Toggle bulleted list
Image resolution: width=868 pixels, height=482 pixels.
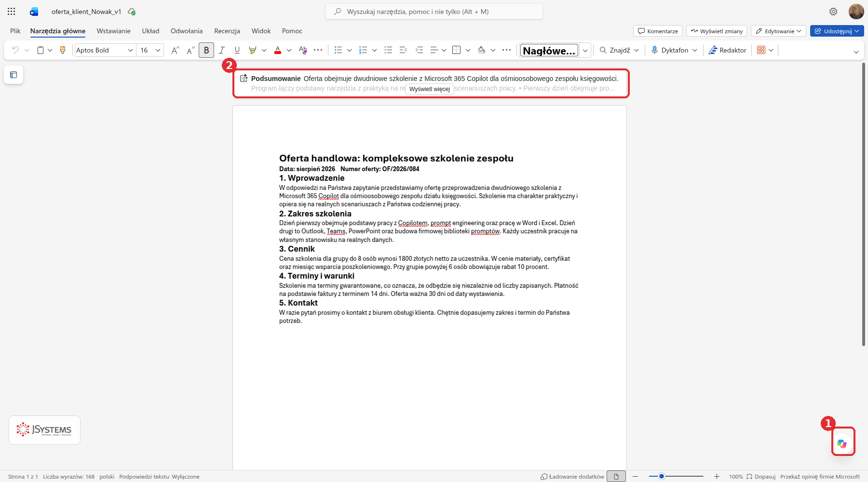338,50
